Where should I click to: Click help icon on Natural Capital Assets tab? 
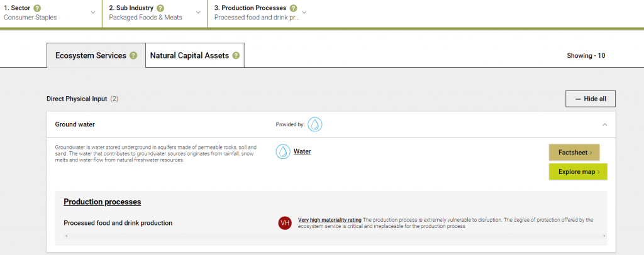tap(236, 55)
